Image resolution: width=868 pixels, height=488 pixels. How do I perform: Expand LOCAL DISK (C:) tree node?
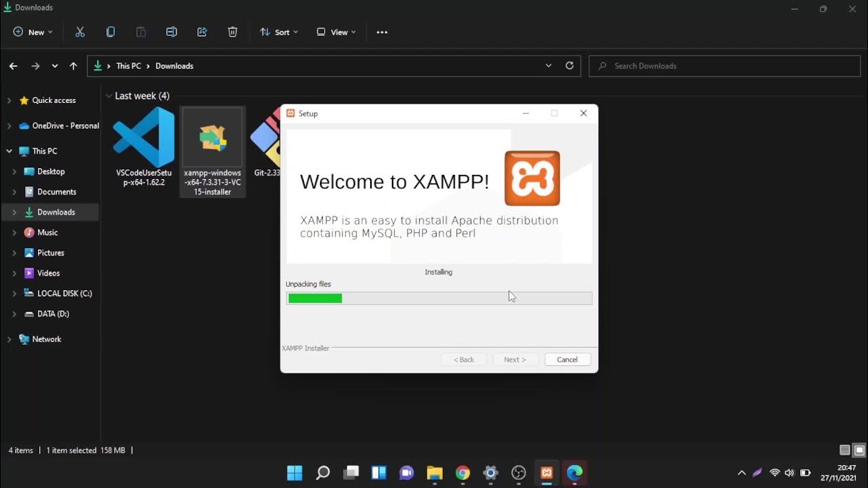pos(14,293)
